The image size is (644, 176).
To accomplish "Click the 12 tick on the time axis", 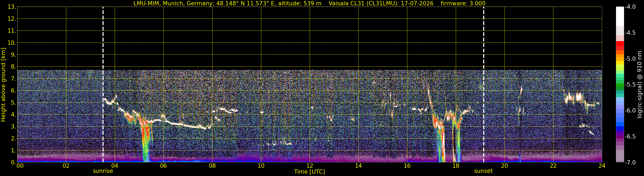I will 310,166.
